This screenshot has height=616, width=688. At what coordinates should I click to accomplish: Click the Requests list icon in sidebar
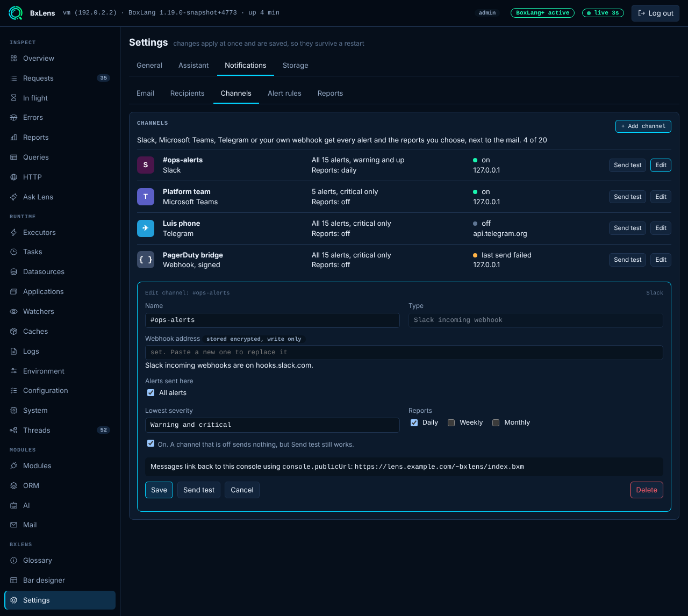[14, 78]
